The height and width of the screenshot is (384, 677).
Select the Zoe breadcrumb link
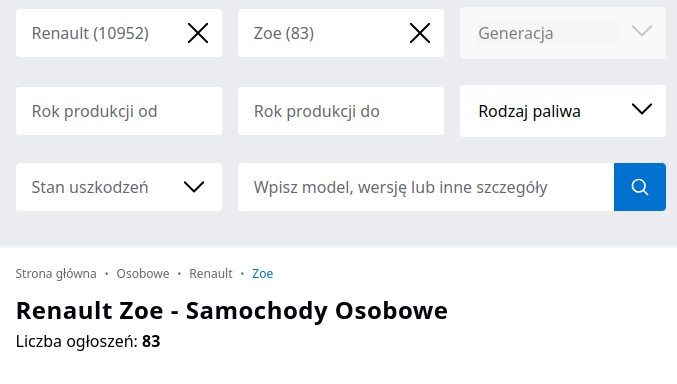pos(263,274)
